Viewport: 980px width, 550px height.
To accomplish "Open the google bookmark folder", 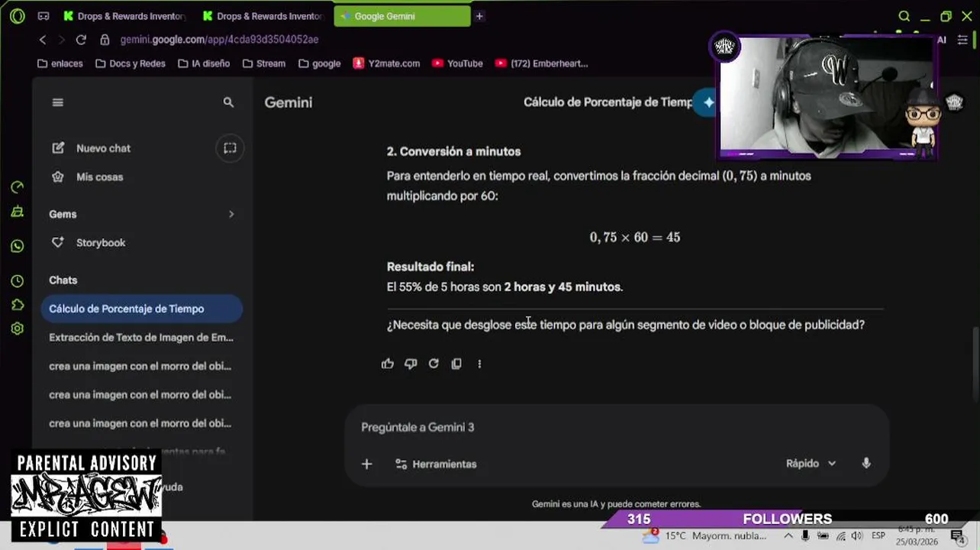I will tap(319, 63).
